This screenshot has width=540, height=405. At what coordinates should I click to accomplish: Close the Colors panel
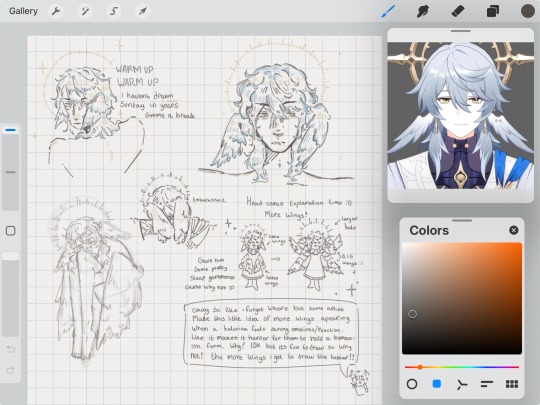[513, 230]
